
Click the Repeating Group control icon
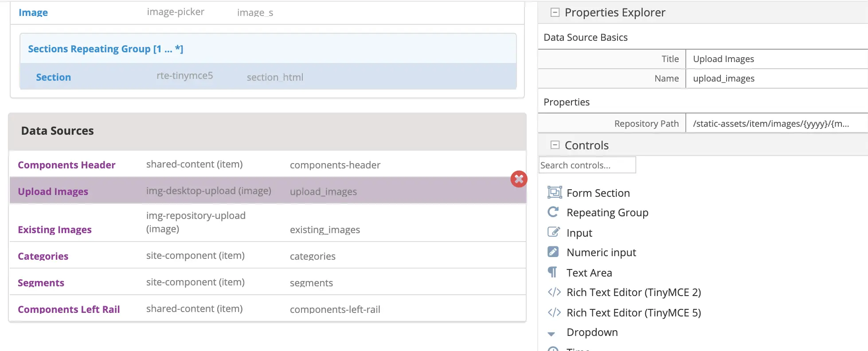tap(553, 212)
